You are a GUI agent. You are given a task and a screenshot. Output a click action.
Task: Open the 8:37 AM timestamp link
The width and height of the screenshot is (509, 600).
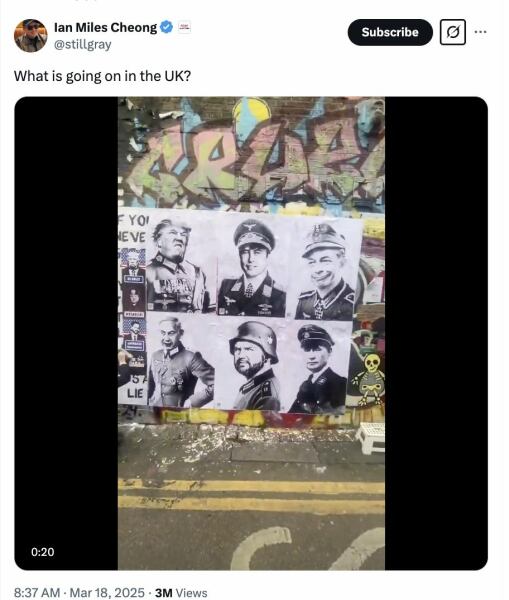[x=37, y=592]
